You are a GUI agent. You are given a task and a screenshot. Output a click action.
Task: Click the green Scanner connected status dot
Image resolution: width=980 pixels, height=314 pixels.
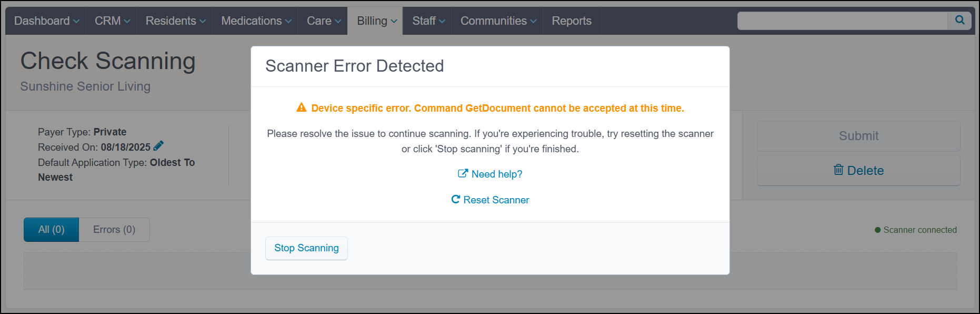877,230
